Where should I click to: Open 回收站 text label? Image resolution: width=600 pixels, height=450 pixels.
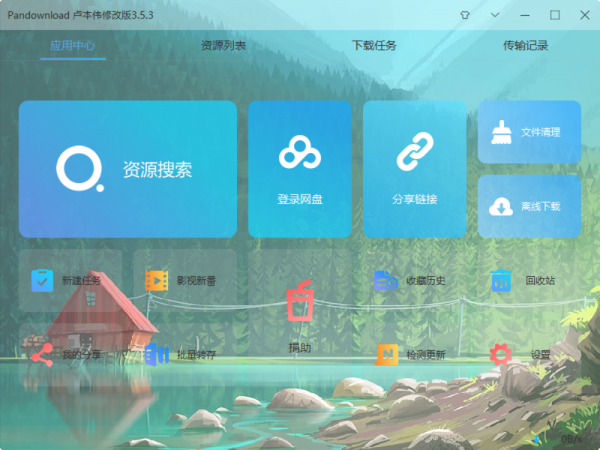point(540,280)
